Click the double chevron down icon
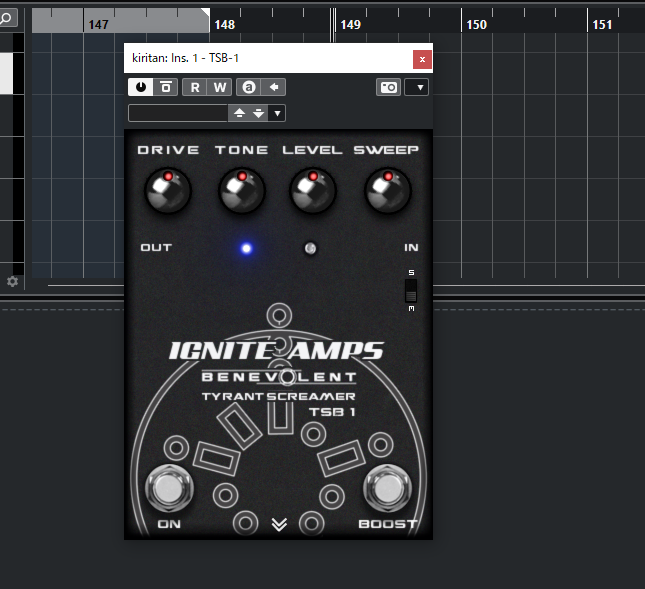Viewport: 645px width, 589px height. click(279, 524)
